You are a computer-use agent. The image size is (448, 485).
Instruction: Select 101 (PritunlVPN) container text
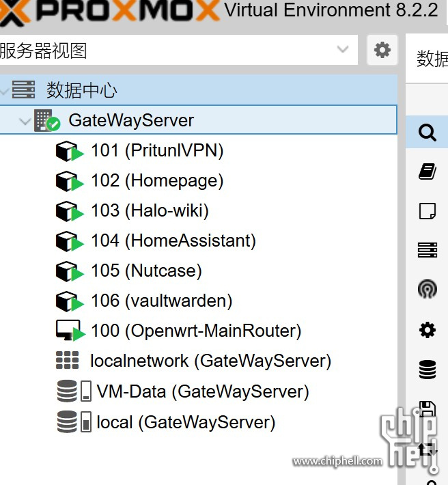coord(157,151)
